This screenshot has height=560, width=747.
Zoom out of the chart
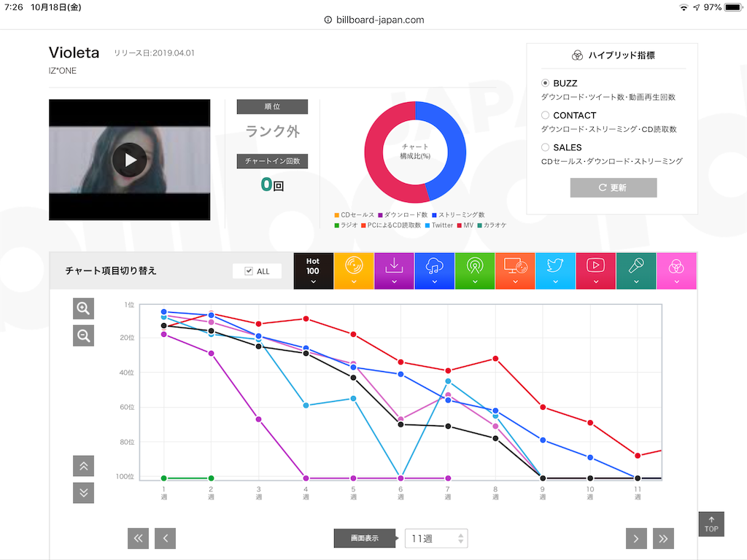(x=83, y=335)
